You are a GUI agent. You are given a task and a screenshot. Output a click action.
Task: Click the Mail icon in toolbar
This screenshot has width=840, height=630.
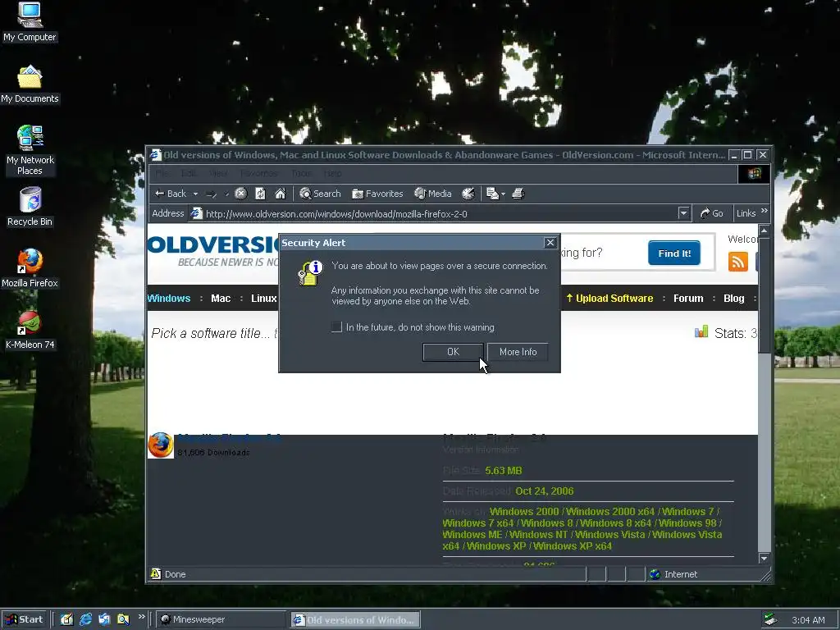pos(492,194)
